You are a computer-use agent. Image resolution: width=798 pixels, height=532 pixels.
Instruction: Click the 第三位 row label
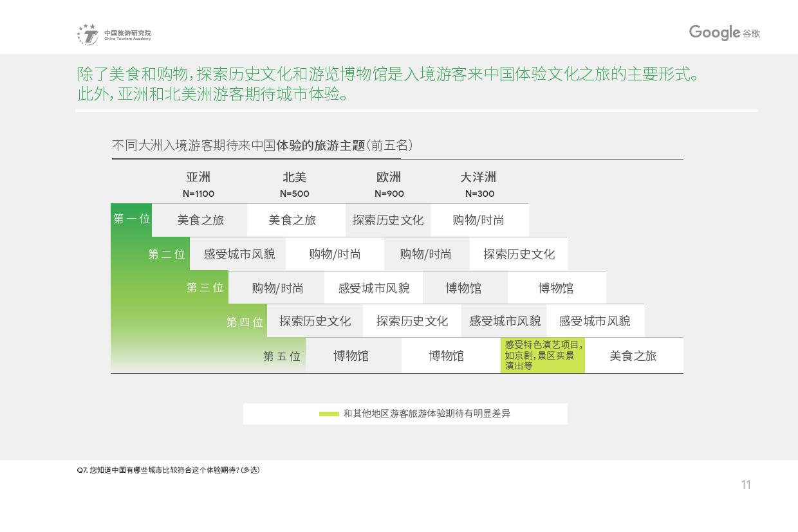(205, 288)
